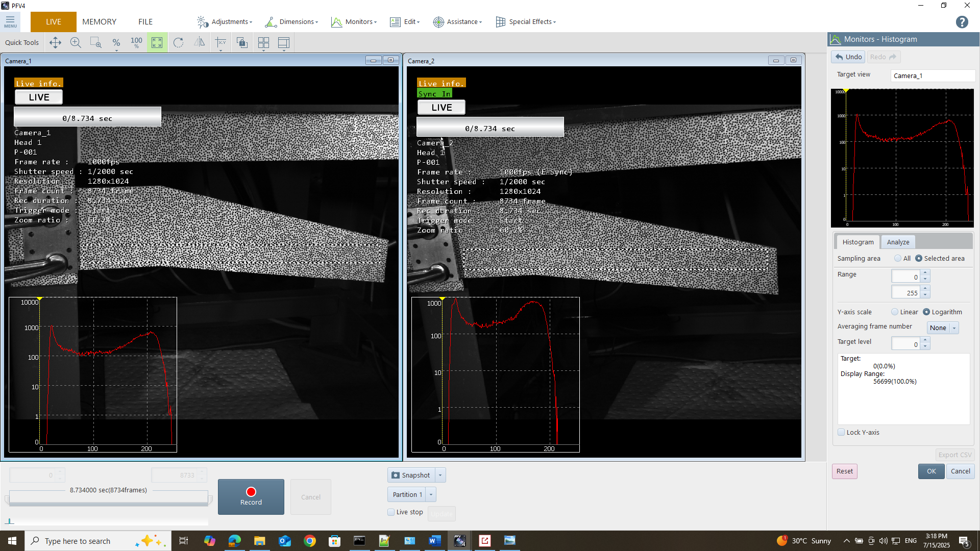The width and height of the screenshot is (980, 551).
Task: Click the Reset button in Histogram panel
Action: click(x=844, y=471)
